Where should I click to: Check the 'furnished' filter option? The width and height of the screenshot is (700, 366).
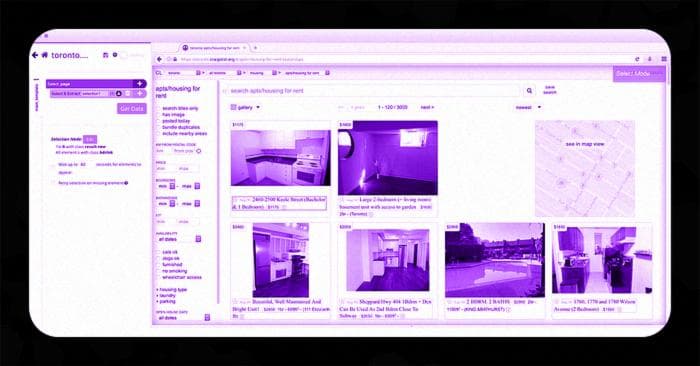pos(158,265)
